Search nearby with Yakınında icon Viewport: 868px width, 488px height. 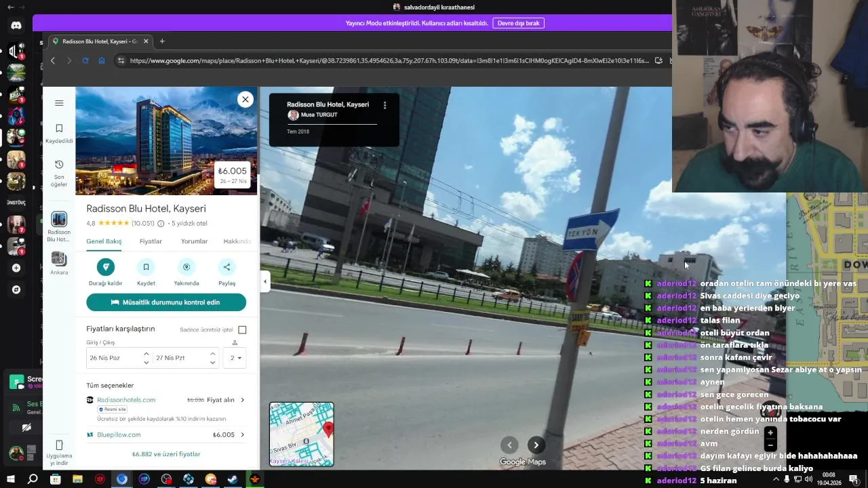tap(186, 267)
